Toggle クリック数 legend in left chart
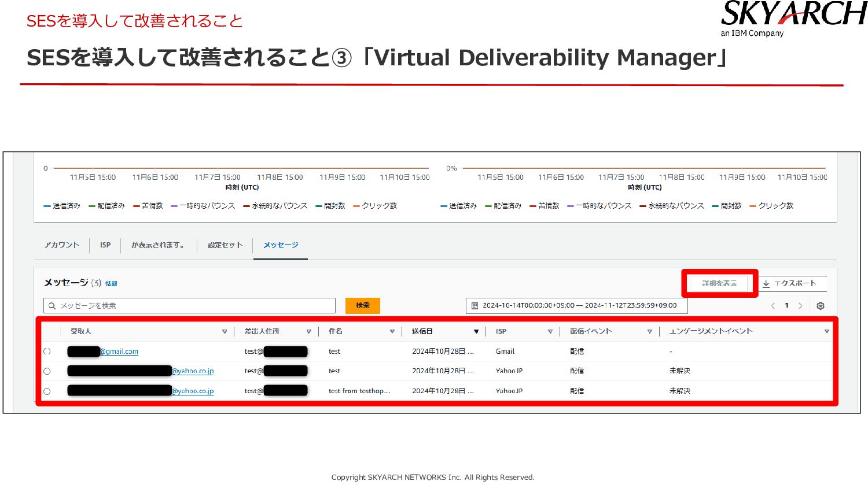This screenshot has width=868, height=488. pos(375,206)
